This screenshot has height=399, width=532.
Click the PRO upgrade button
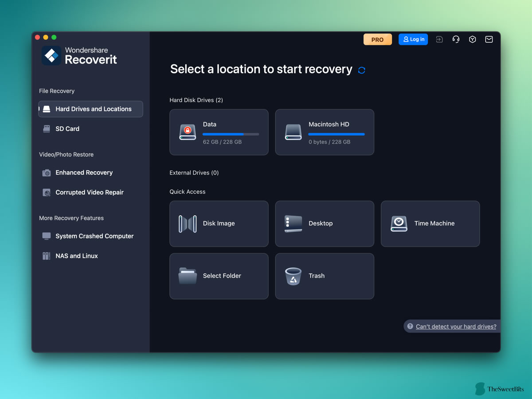378,39
